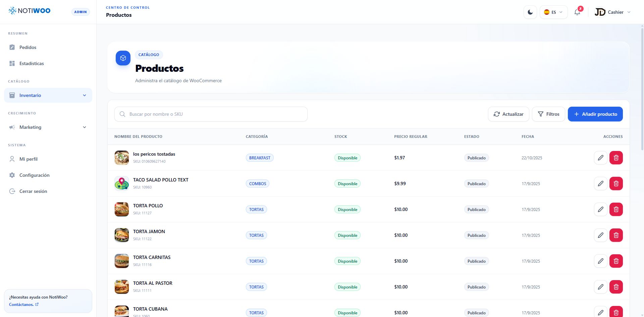Expand the Marketing chevron
Image resolution: width=644 pixels, height=317 pixels.
[x=85, y=127]
